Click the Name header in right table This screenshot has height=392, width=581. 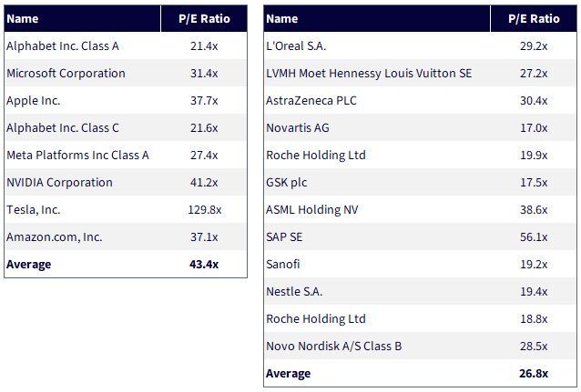coord(377,18)
